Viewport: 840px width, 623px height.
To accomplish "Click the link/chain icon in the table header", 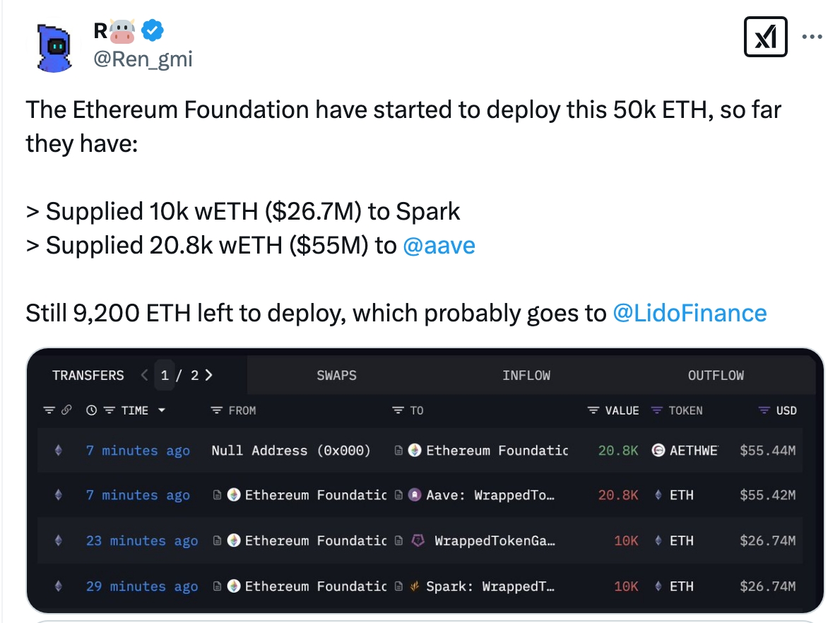I will point(66,410).
